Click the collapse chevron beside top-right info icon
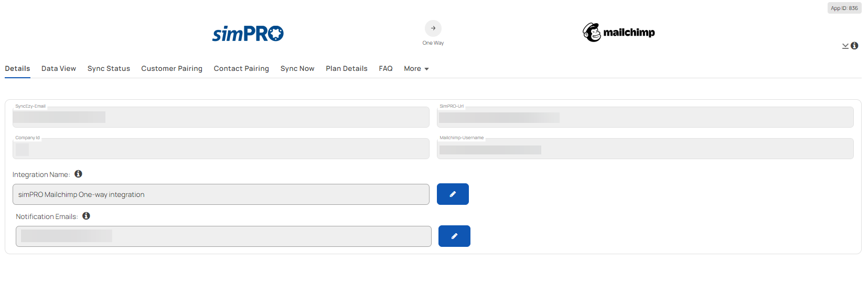 845,46
